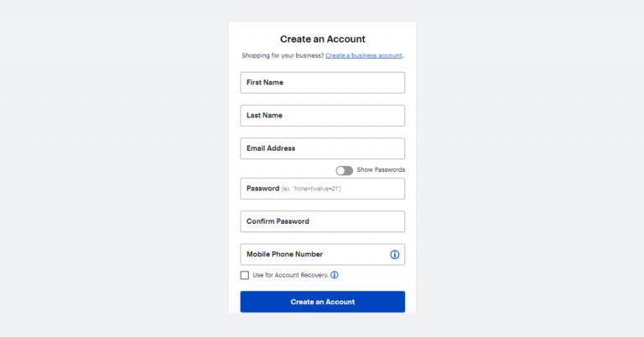The width and height of the screenshot is (644, 337).
Task: Click the Use for Account Recovery label
Action: [x=290, y=275]
